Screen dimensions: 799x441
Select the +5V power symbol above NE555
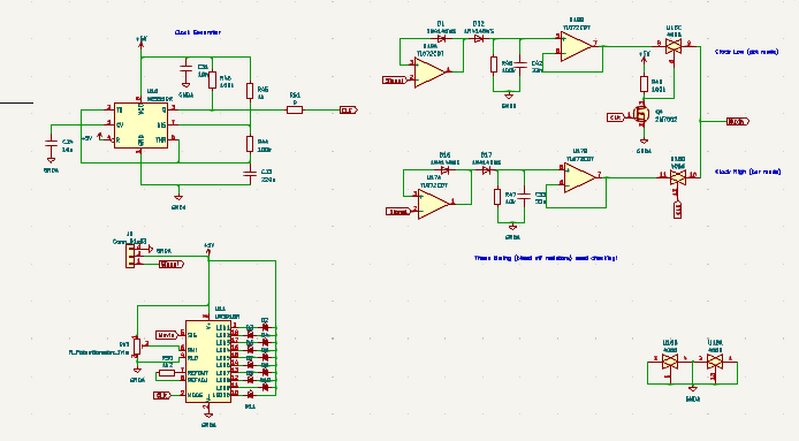click(x=141, y=37)
